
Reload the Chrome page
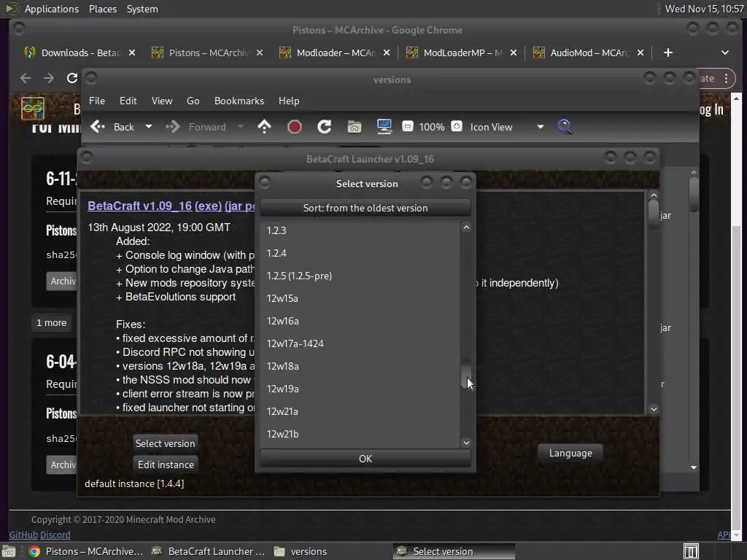[x=72, y=77]
